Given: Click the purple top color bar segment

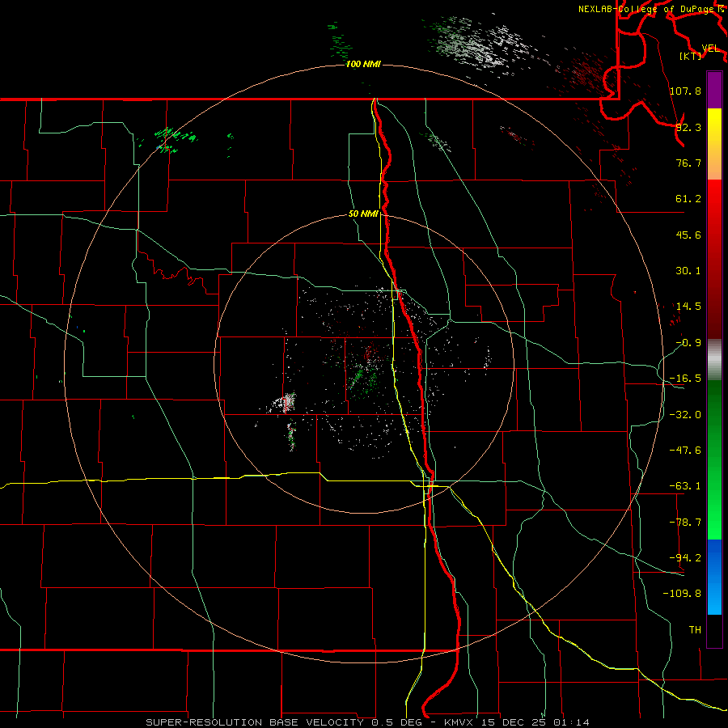Looking at the screenshot, I should click(x=714, y=90).
